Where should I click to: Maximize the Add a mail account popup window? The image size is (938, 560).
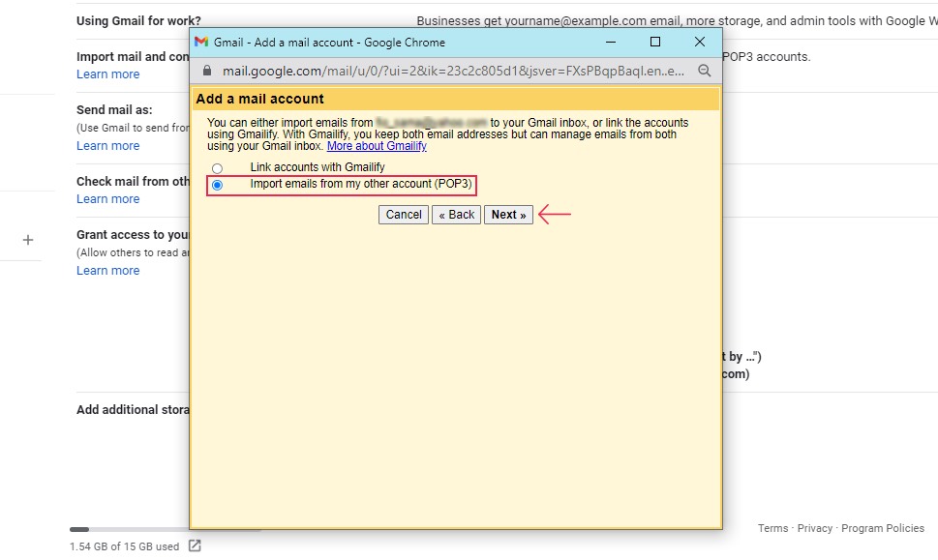click(655, 42)
